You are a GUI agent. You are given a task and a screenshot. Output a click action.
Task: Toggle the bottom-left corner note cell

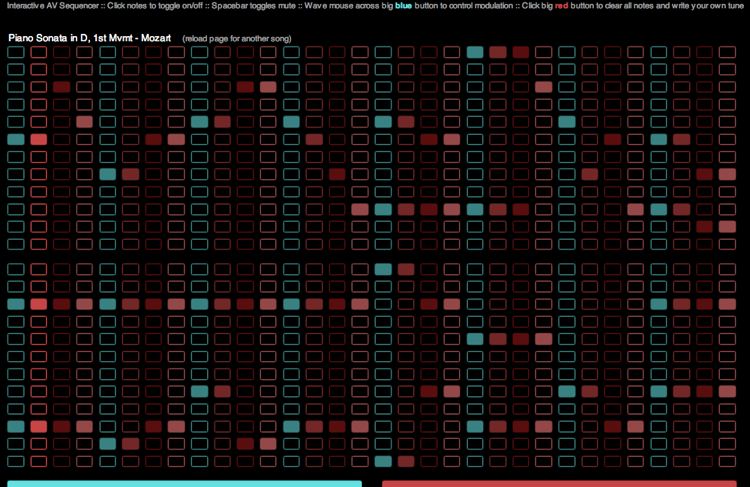point(16,461)
